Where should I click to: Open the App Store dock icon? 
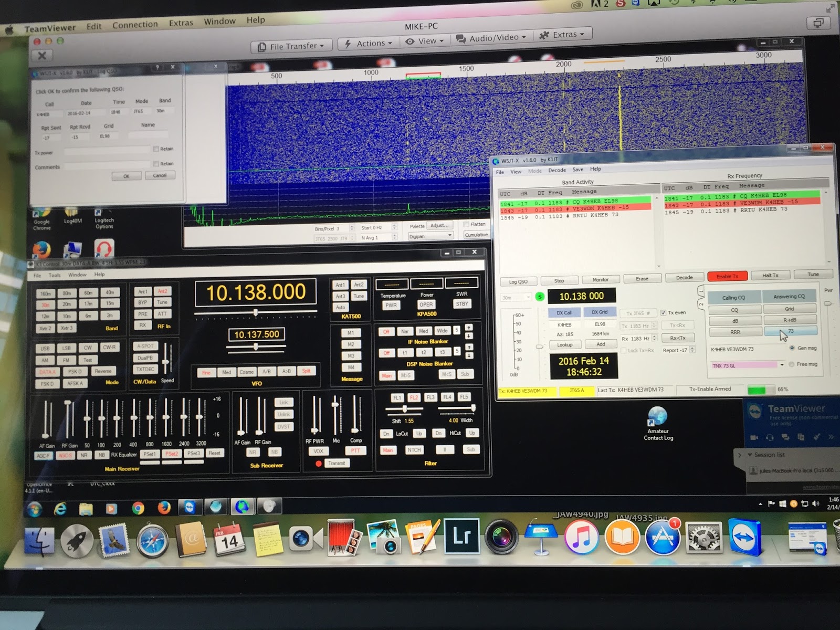(x=663, y=537)
